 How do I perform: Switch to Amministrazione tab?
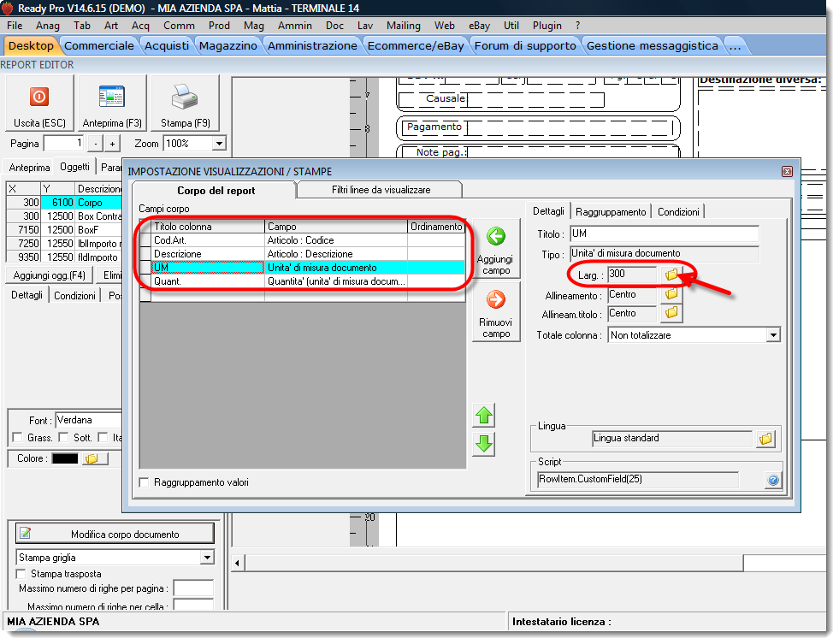(x=312, y=46)
